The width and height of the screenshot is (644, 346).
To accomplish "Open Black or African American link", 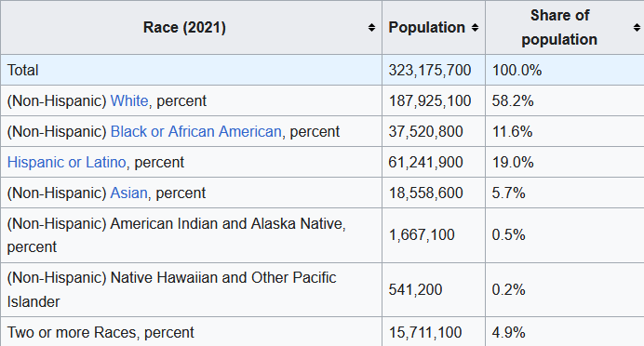I will 196,131.
